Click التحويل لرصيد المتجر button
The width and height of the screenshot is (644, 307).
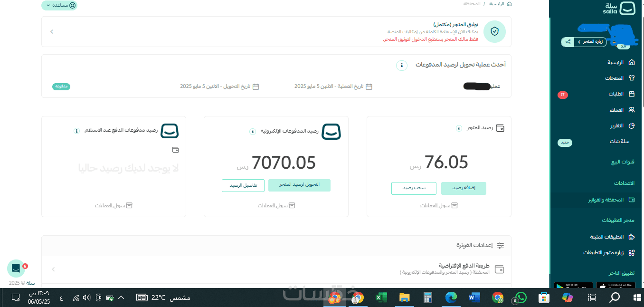299,185
